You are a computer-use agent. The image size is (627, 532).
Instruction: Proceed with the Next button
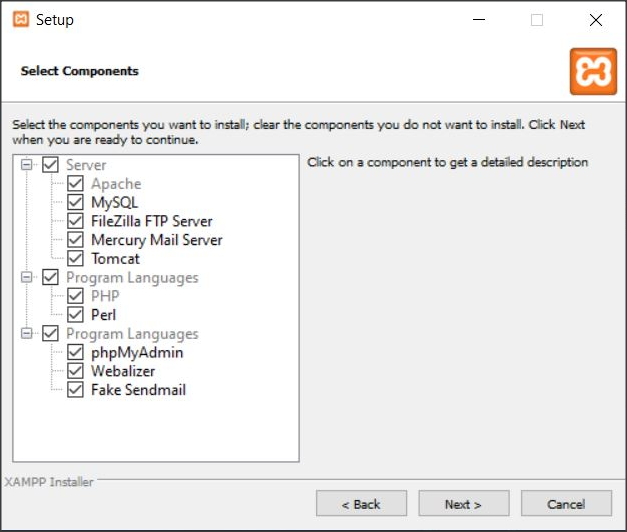464,504
